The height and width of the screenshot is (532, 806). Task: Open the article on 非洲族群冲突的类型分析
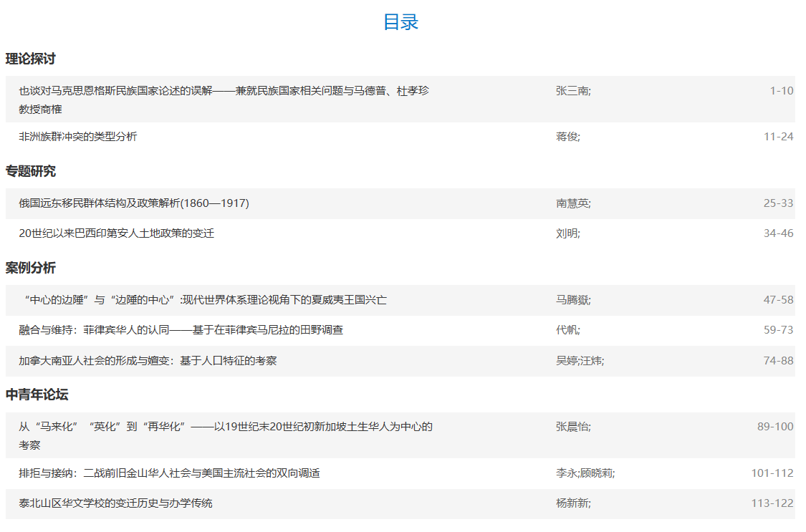point(77,137)
